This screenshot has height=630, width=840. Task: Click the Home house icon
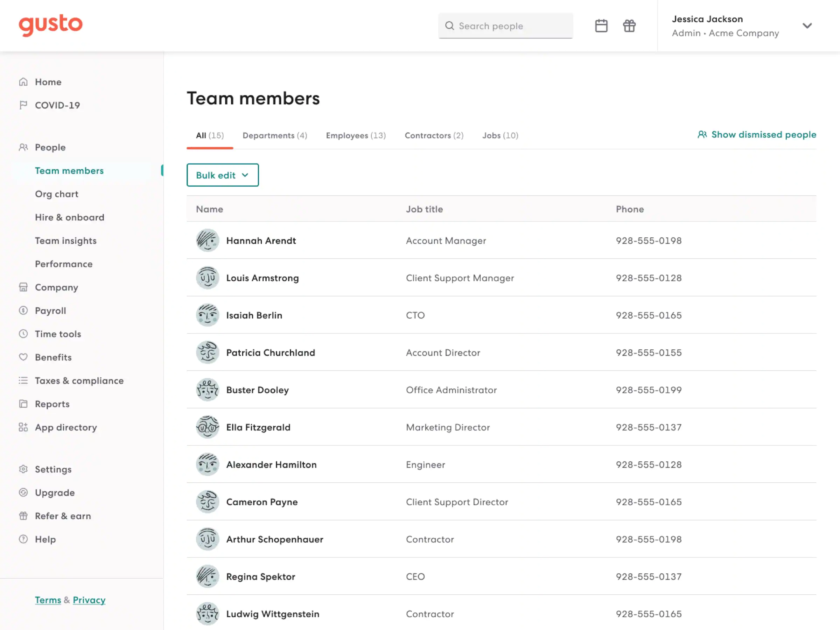tap(23, 82)
